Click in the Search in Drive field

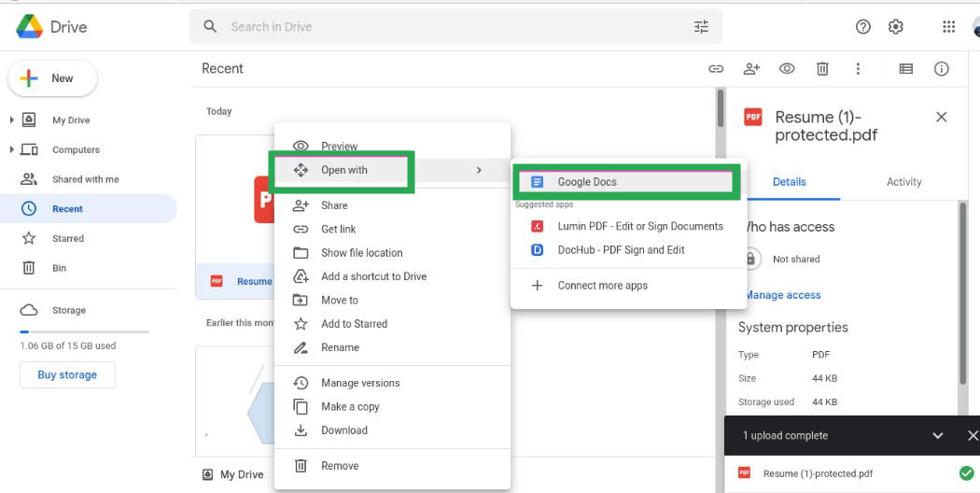pos(456,27)
